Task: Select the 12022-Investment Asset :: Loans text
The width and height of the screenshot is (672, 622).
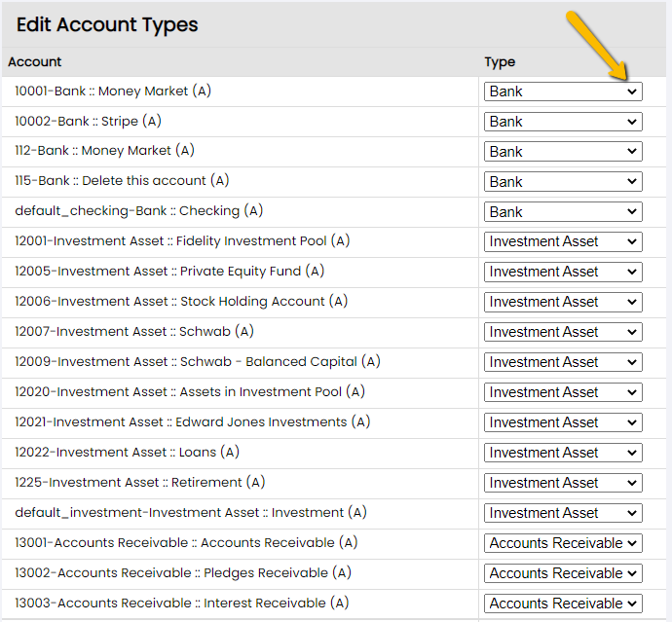Action: point(127,452)
